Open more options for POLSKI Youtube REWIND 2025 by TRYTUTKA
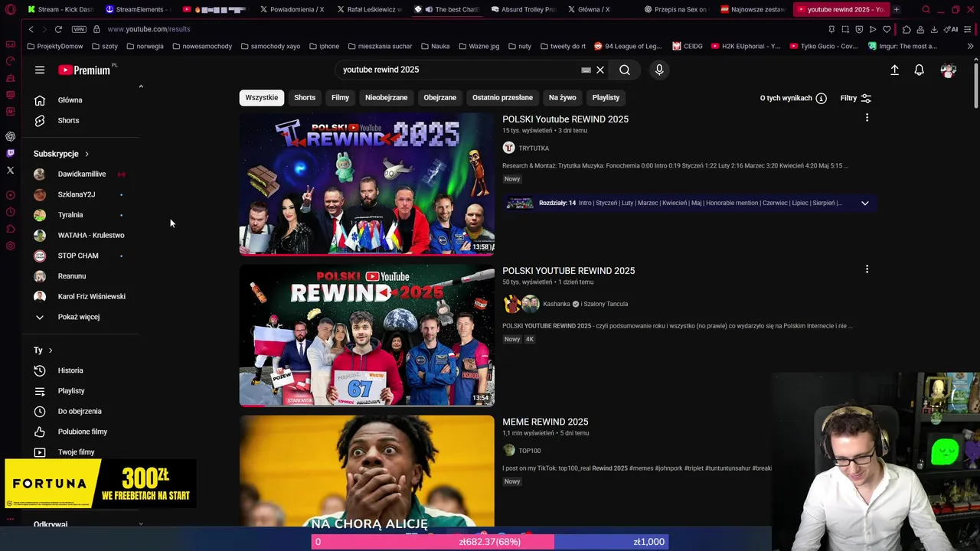 click(867, 118)
